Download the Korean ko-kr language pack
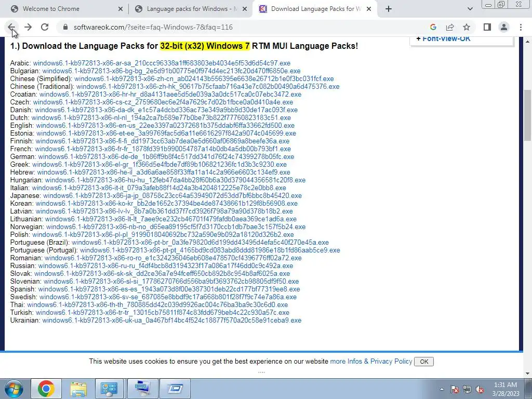The image size is (532, 399). click(167, 204)
